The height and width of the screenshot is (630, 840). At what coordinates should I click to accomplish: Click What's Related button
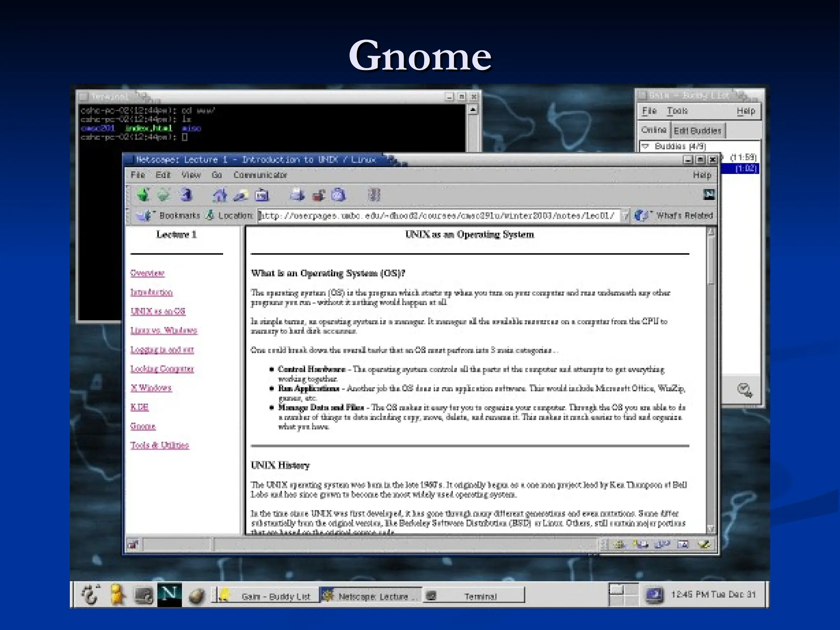(x=676, y=215)
